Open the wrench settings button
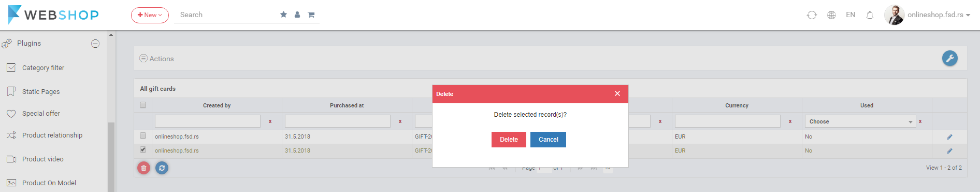This screenshot has width=980, height=192. [949, 58]
